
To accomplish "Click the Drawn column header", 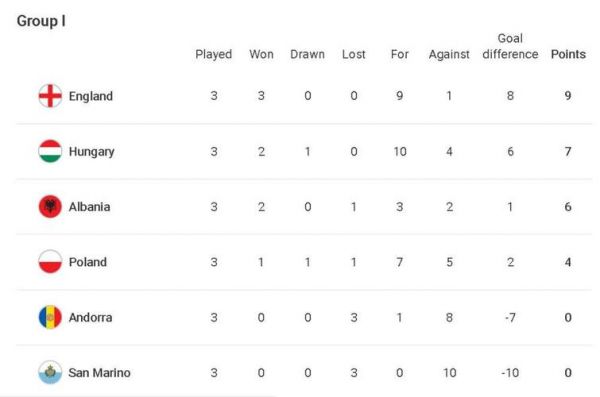I will pos(307,54).
